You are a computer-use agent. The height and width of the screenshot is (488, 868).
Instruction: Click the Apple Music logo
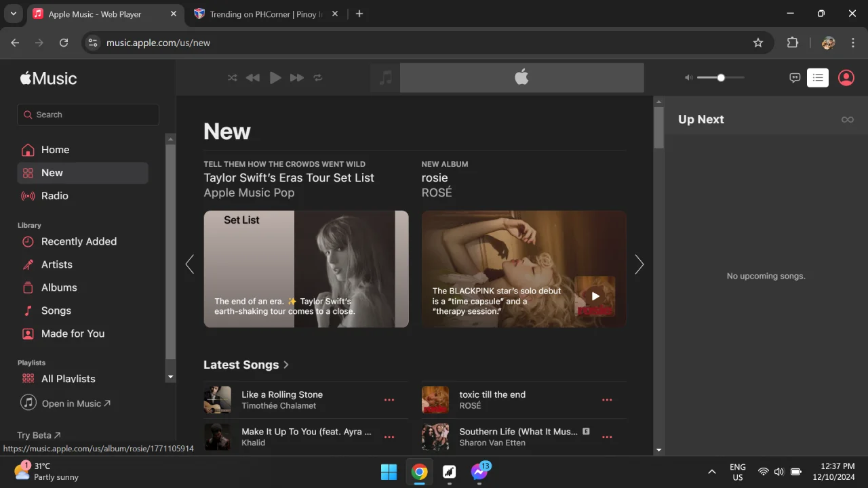[x=48, y=78]
